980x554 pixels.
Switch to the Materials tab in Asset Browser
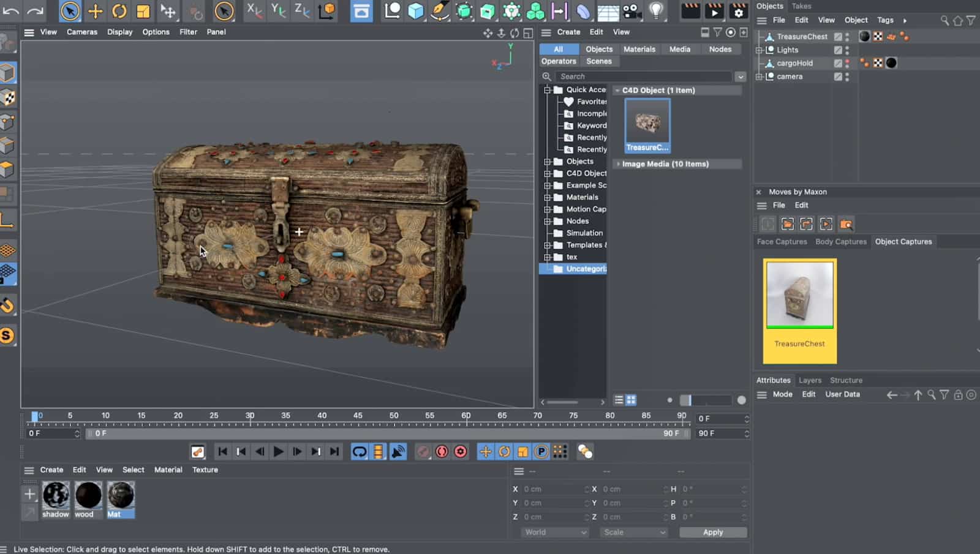click(639, 49)
